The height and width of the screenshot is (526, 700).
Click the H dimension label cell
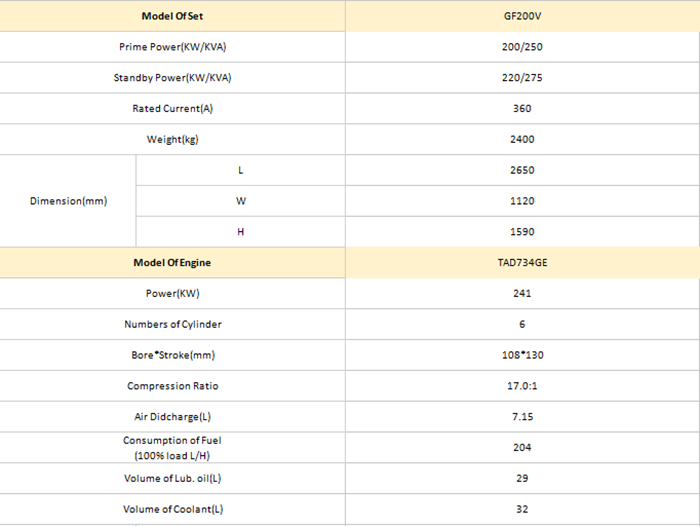[x=241, y=232]
